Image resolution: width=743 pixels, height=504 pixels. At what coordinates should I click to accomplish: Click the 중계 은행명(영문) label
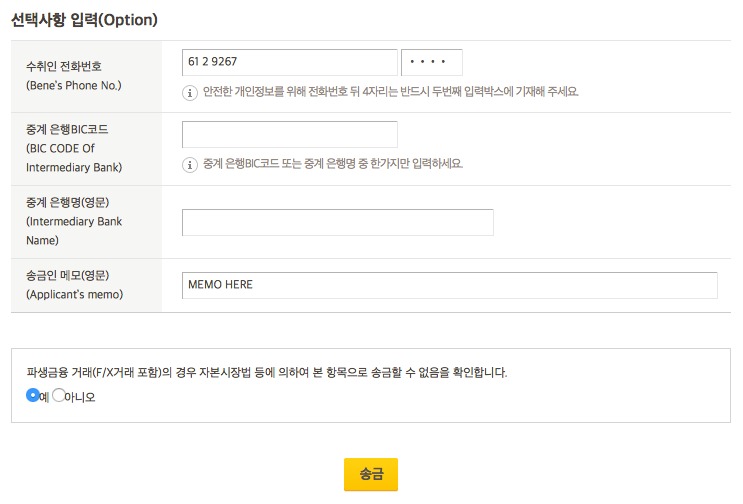[67, 204]
